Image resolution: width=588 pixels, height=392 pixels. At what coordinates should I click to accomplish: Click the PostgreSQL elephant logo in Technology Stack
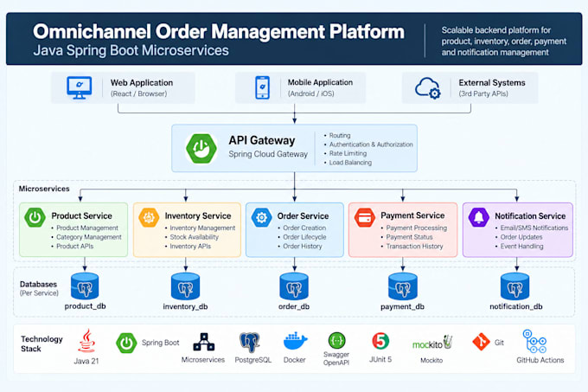tap(250, 342)
